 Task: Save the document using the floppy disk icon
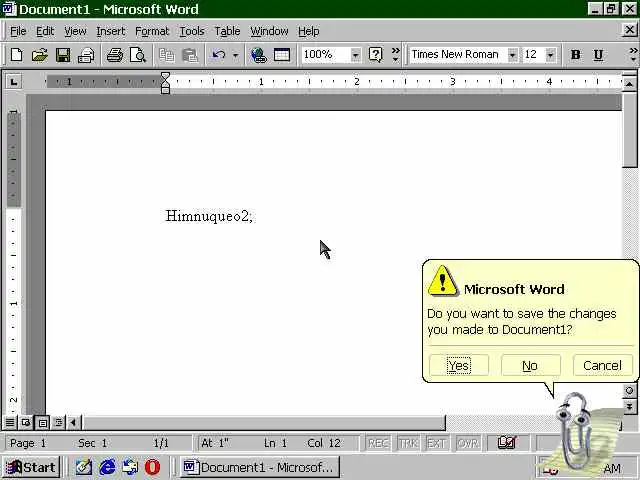click(x=63, y=55)
